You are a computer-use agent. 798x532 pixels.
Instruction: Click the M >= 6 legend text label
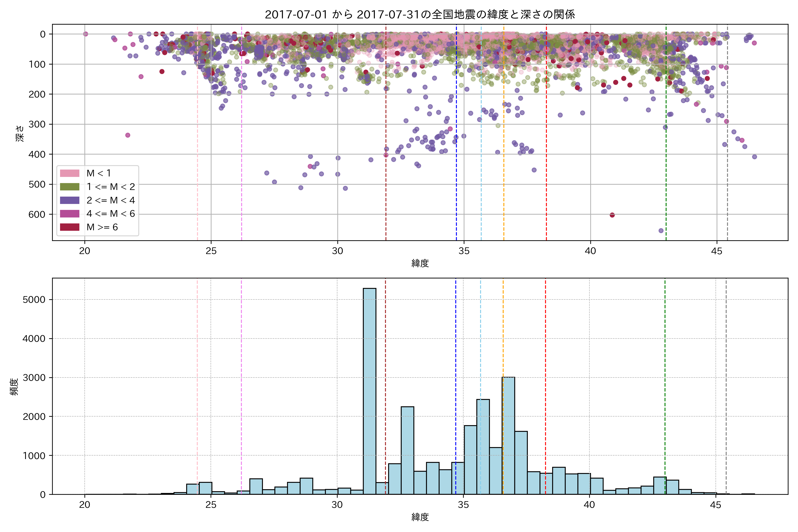pyautogui.click(x=102, y=227)
